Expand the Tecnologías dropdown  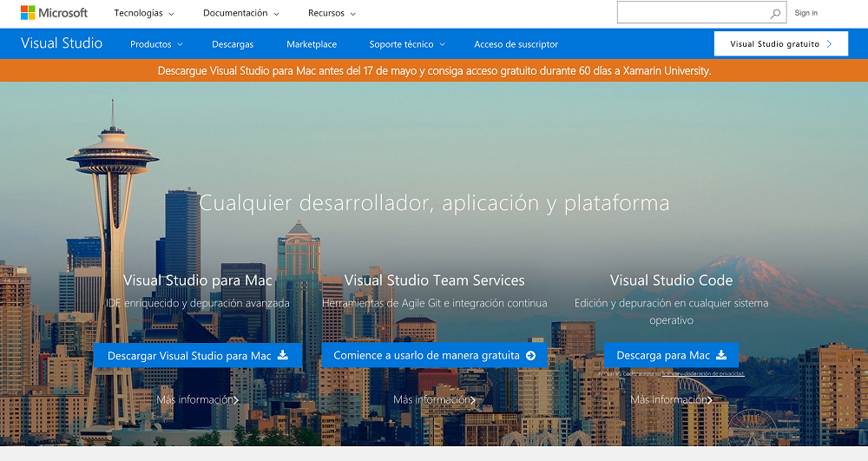click(x=144, y=13)
